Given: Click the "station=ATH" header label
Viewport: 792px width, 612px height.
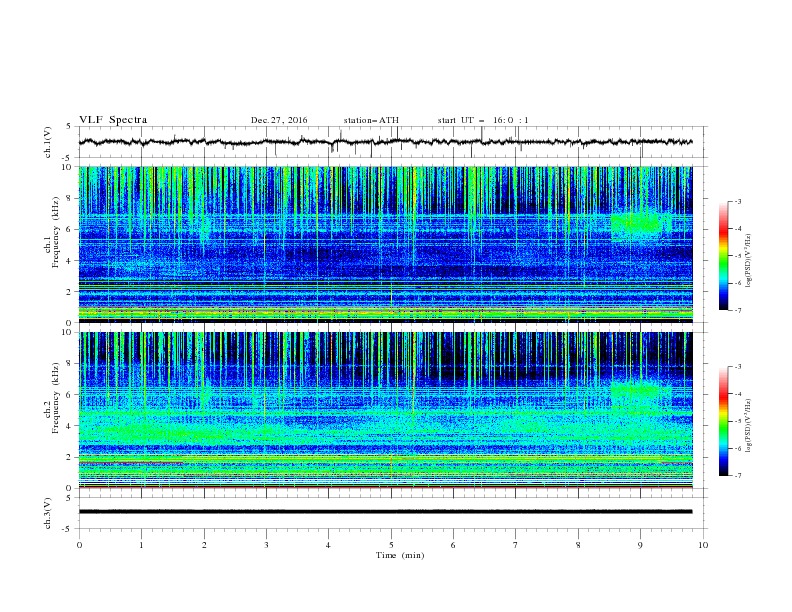Looking at the screenshot, I should [371, 120].
